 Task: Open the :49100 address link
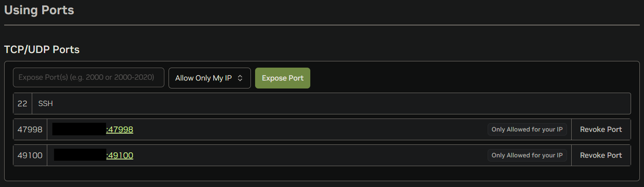120,155
